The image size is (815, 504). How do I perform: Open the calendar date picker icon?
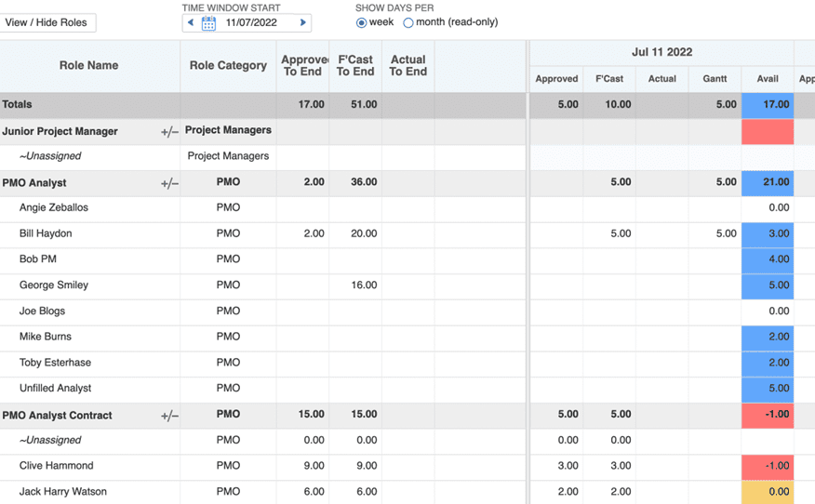pos(208,23)
